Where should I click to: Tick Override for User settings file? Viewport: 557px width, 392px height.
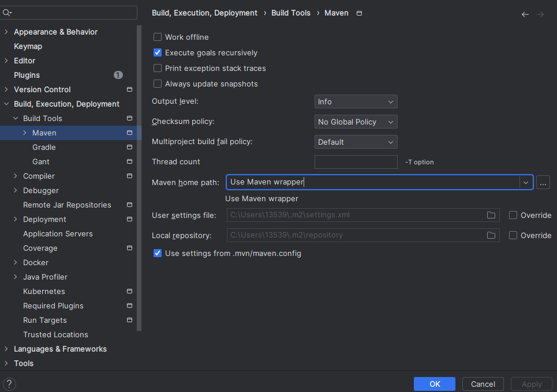513,215
